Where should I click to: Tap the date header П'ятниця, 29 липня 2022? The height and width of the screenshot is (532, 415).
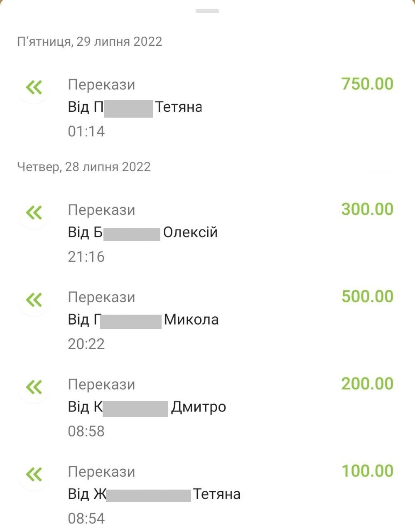pos(90,42)
